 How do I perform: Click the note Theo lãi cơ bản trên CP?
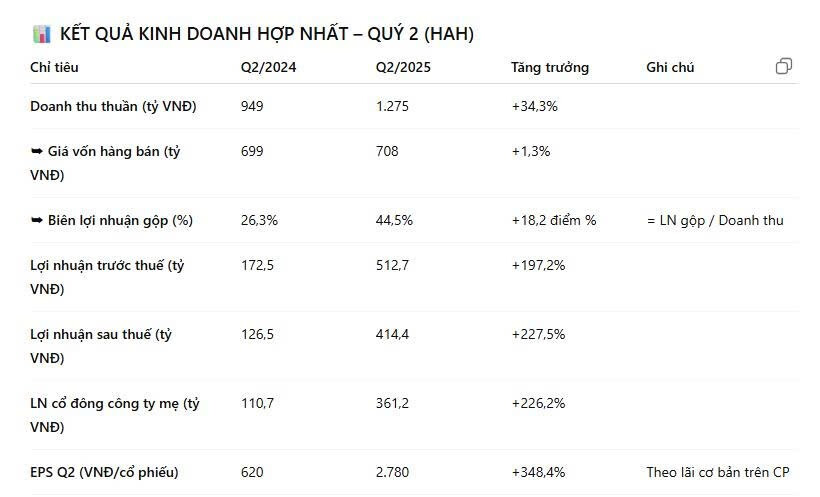pyautogui.click(x=718, y=471)
